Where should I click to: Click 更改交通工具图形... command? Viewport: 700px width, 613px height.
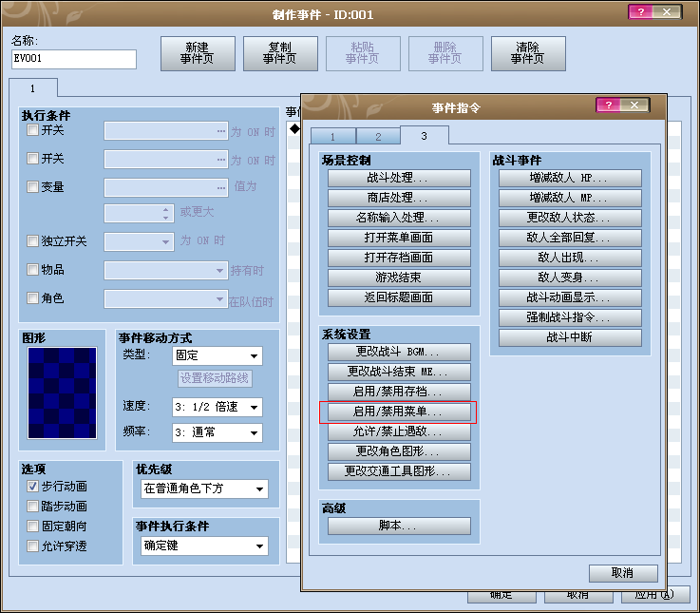399,471
